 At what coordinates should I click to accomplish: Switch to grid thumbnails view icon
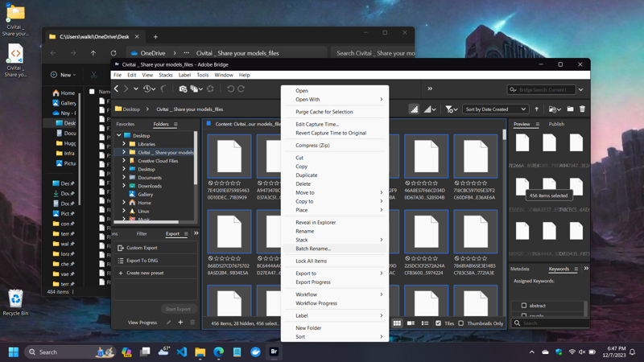click(397, 323)
